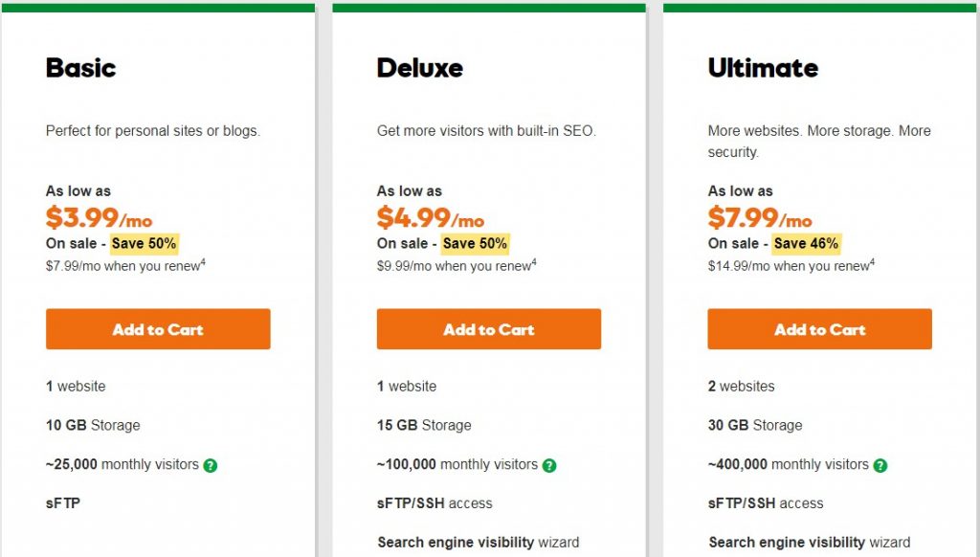Click the Save 50% highlight in Basic column
The height and width of the screenshot is (557, 980).
coord(145,243)
